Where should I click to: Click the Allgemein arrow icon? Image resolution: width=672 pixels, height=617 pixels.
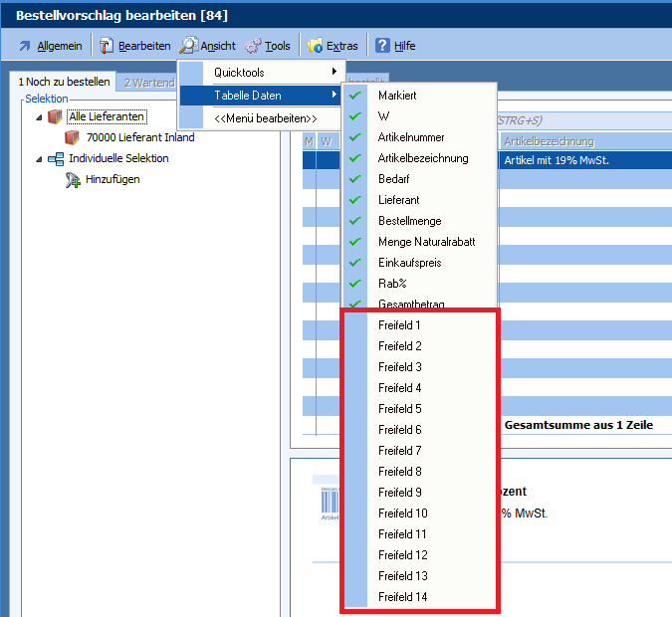click(x=24, y=46)
